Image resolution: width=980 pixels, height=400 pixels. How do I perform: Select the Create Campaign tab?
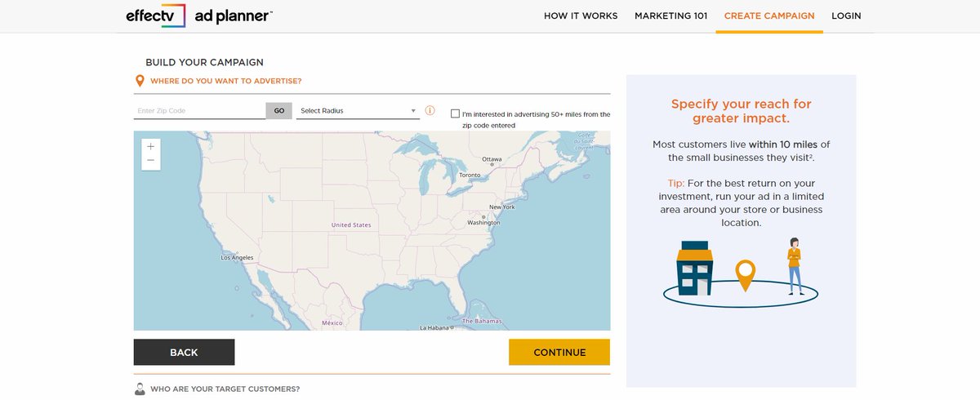[x=769, y=16]
